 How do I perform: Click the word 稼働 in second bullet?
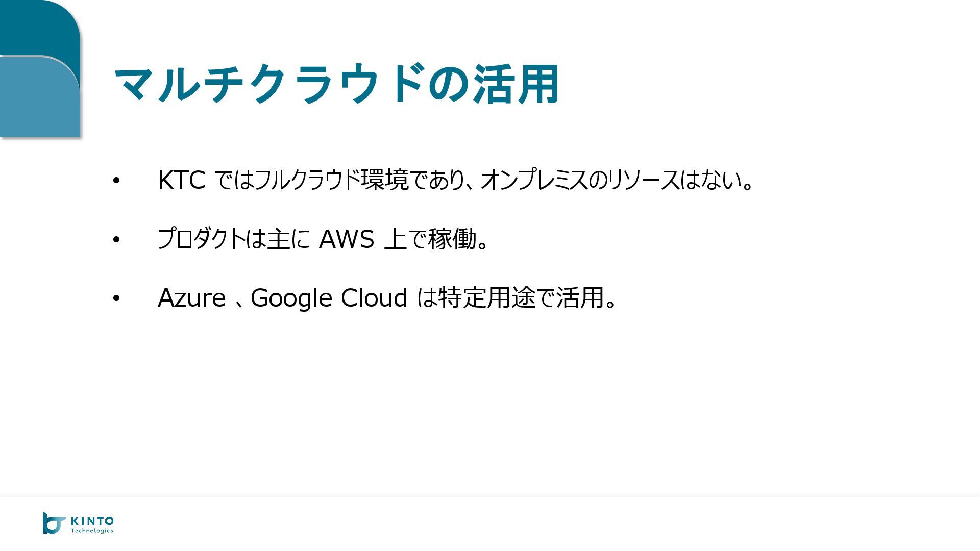click(x=452, y=239)
